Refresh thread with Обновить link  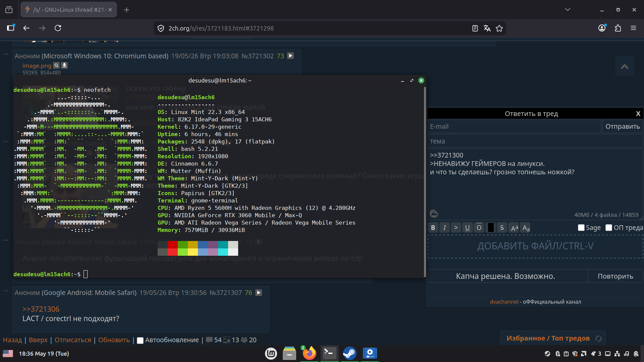click(114, 340)
